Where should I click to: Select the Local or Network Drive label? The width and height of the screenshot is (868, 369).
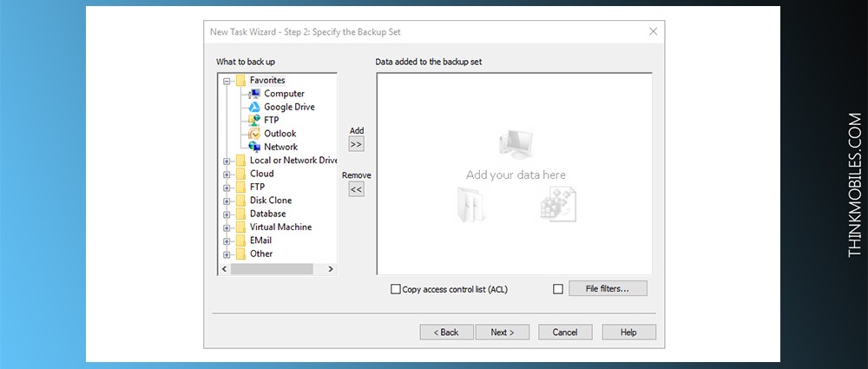point(293,160)
